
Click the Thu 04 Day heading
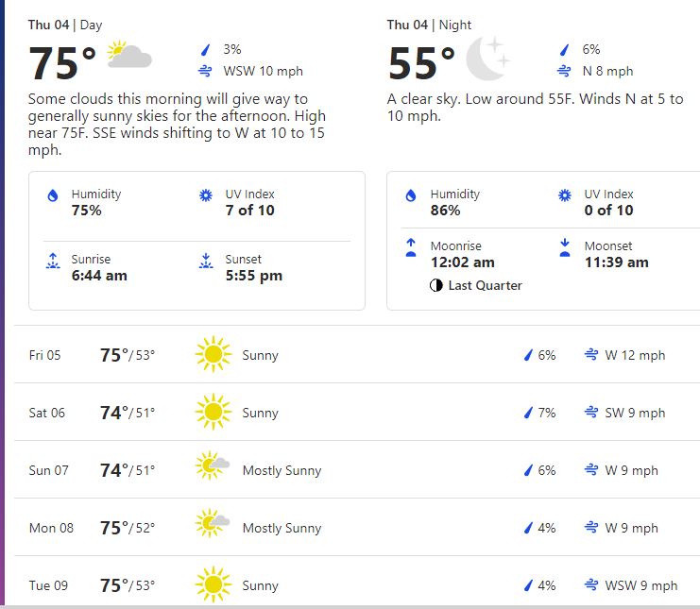(65, 25)
